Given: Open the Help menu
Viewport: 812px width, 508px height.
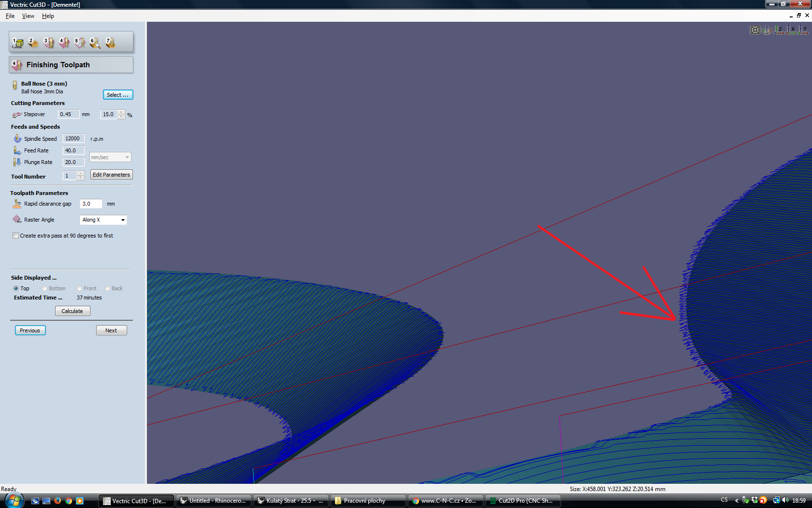Looking at the screenshot, I should coord(48,16).
